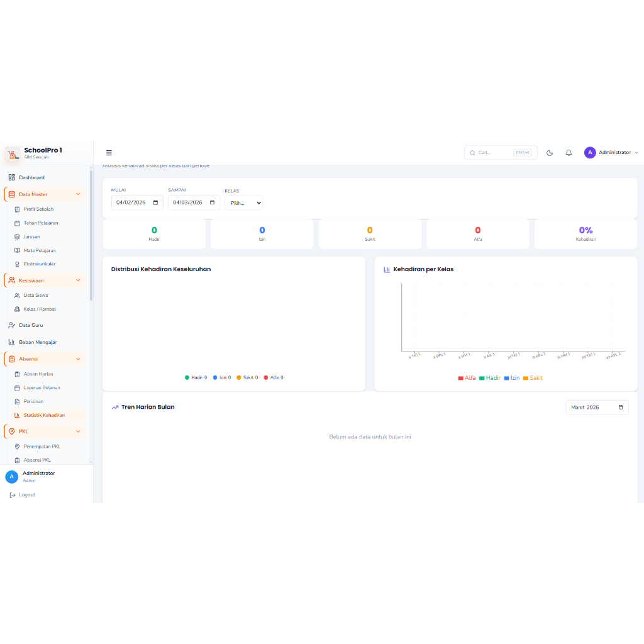644x644 pixels.
Task: Click the Absen Harian clipboard icon
Action: click(17, 374)
